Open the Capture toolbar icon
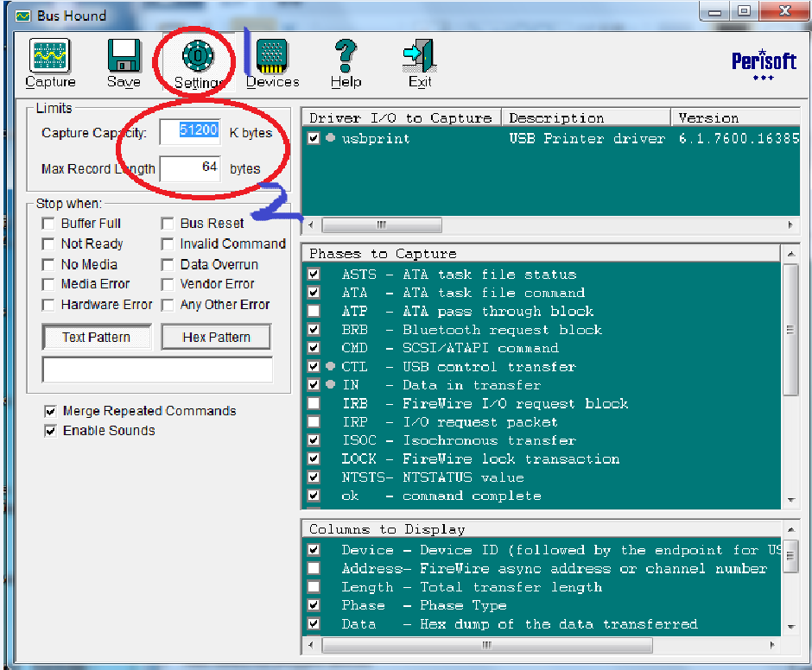812x670 pixels. pyautogui.click(x=50, y=63)
